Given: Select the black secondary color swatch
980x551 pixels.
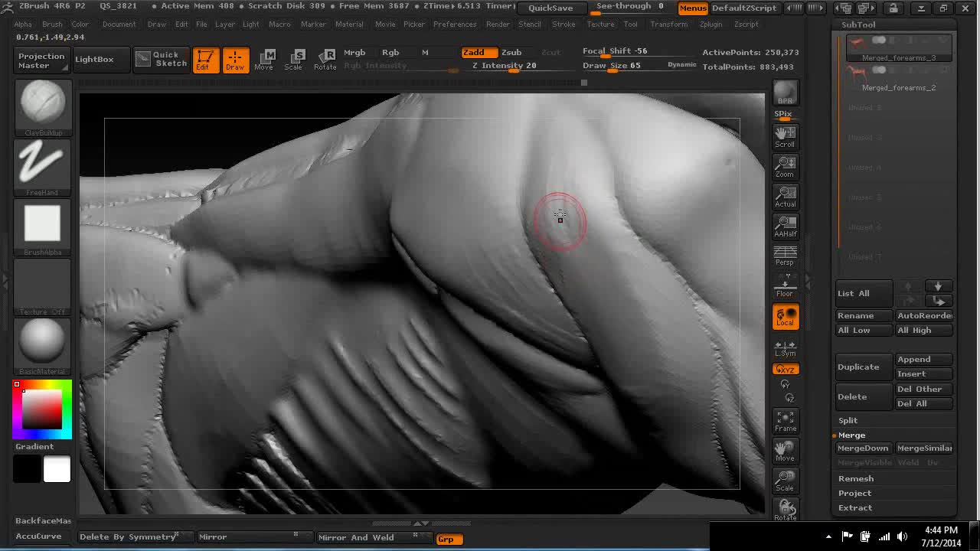Looking at the screenshot, I should [27, 469].
